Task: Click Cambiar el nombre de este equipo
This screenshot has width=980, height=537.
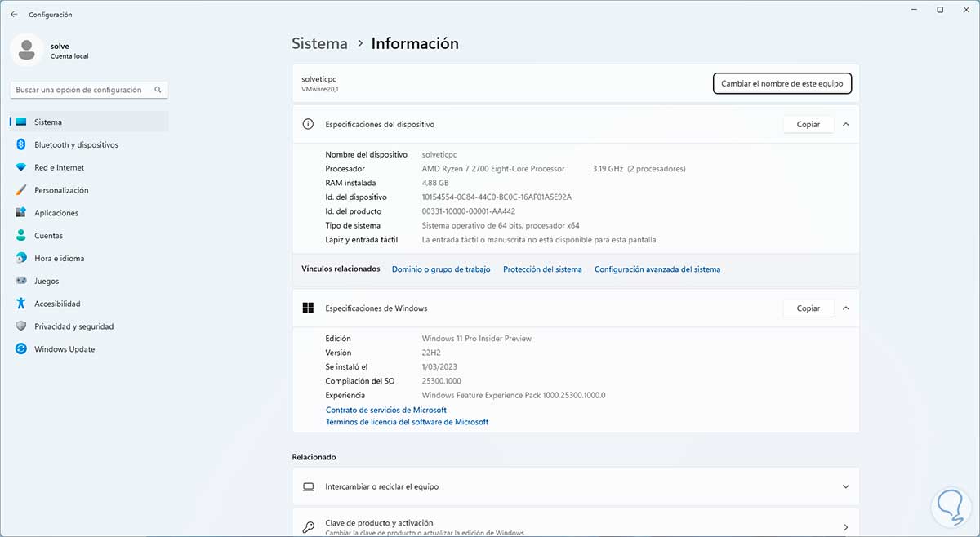Action: (x=782, y=83)
